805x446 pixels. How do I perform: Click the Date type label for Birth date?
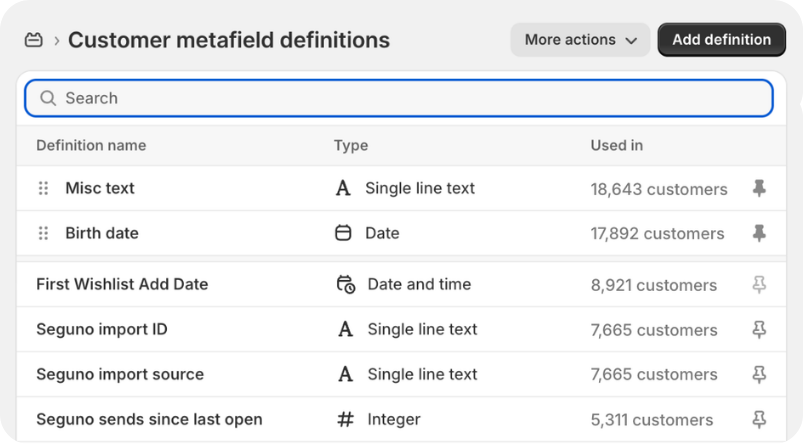pos(382,234)
